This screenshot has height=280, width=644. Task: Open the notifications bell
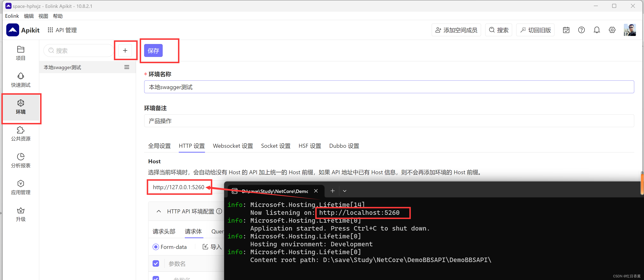(597, 30)
